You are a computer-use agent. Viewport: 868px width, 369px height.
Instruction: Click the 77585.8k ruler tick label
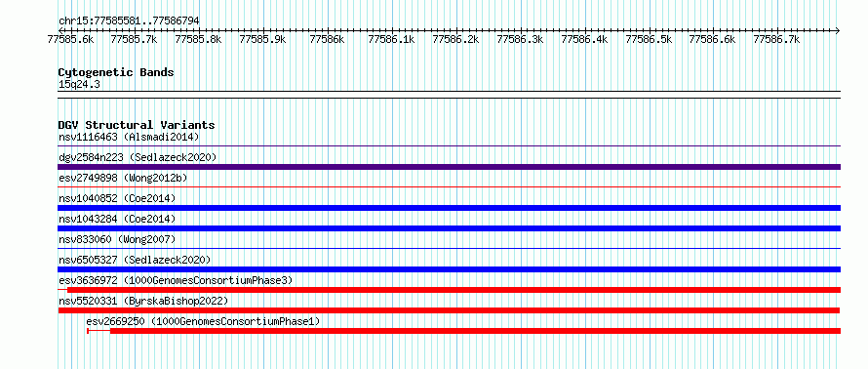pos(198,39)
